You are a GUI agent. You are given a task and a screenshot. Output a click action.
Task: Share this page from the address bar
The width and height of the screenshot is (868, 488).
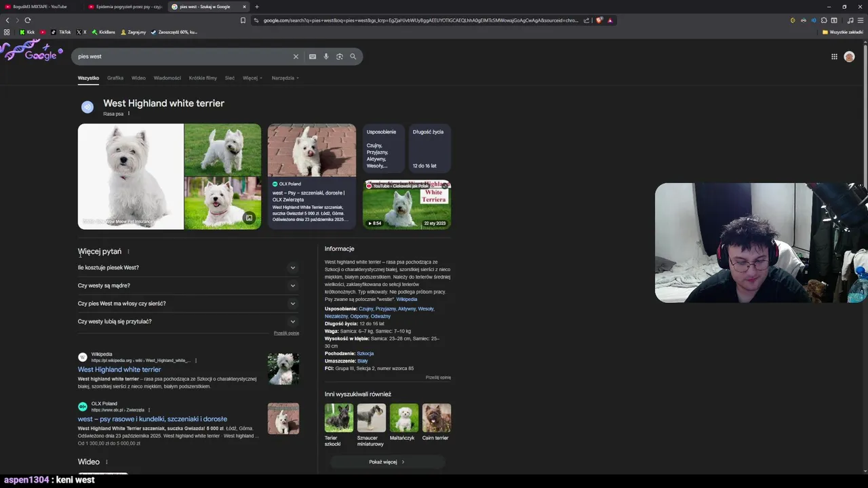(587, 20)
